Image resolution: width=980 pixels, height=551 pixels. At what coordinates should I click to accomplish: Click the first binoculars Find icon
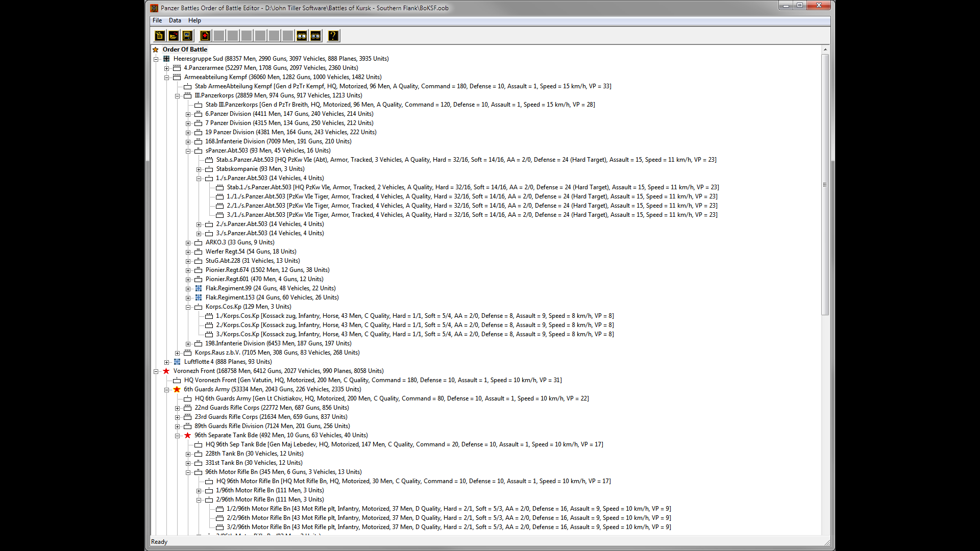pos(302,36)
